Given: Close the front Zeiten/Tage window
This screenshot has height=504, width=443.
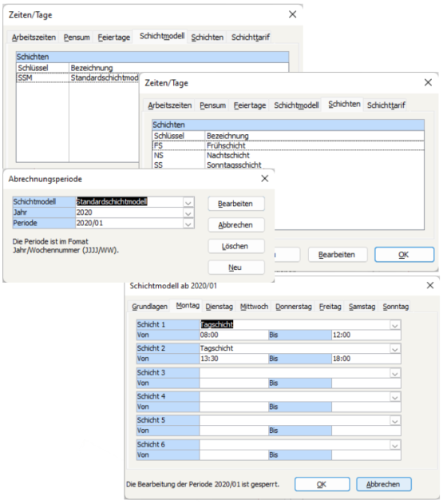Looking at the screenshot, I should (x=428, y=82).
